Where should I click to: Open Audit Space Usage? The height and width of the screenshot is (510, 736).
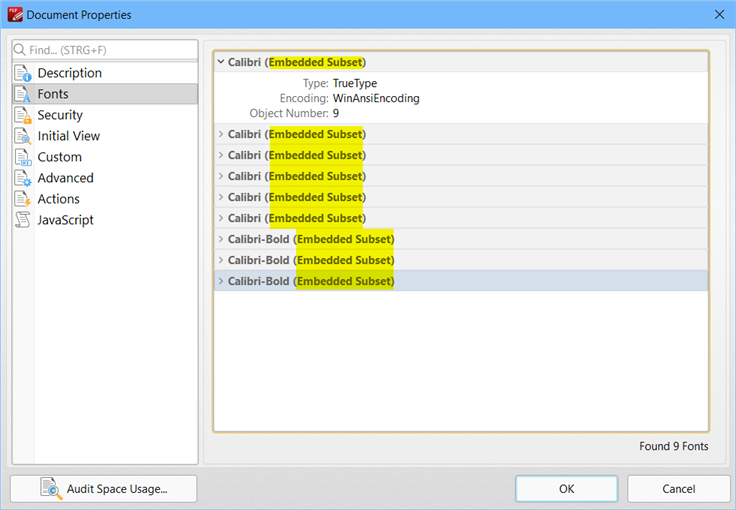click(104, 489)
